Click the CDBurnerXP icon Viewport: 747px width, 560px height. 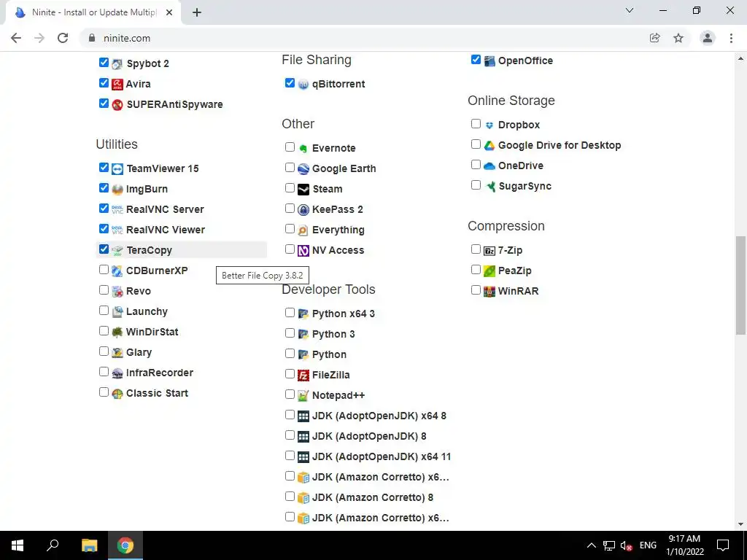click(x=117, y=271)
